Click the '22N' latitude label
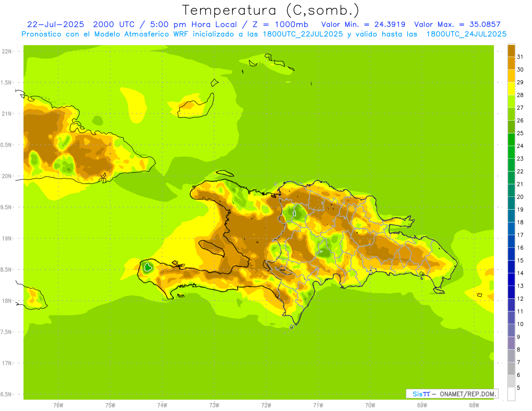 [x=6, y=51]
